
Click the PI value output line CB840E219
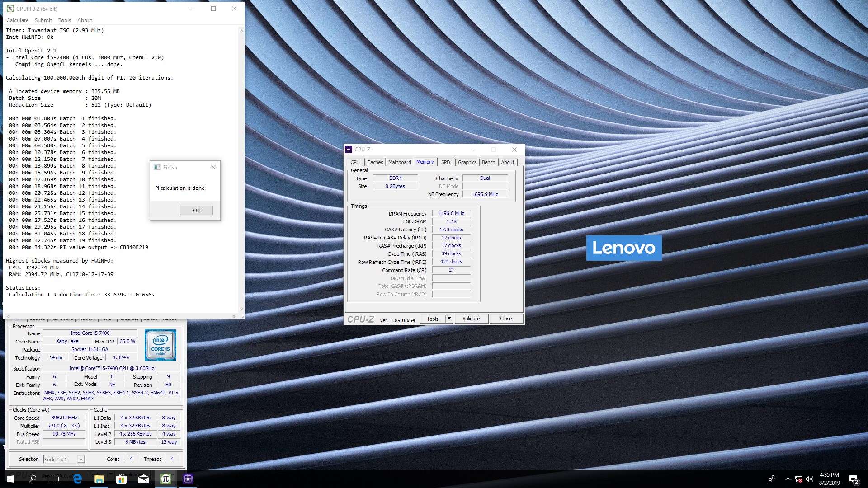(x=79, y=247)
